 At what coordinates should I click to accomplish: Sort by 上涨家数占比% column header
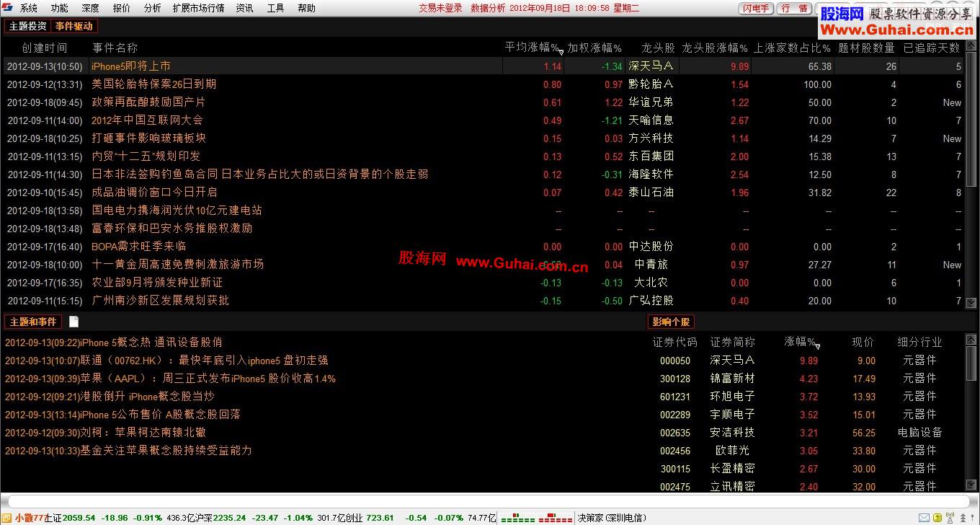pyautogui.click(x=793, y=48)
